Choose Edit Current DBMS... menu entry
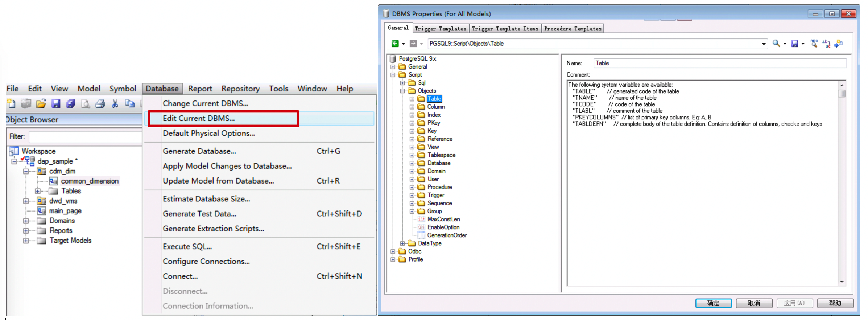Screen dimensions: 868x320 click(x=259, y=118)
